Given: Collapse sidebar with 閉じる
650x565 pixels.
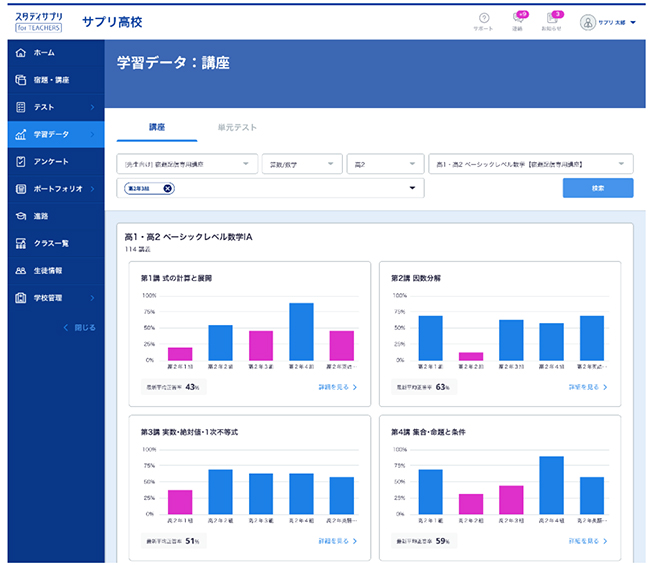Looking at the screenshot, I should (x=79, y=327).
